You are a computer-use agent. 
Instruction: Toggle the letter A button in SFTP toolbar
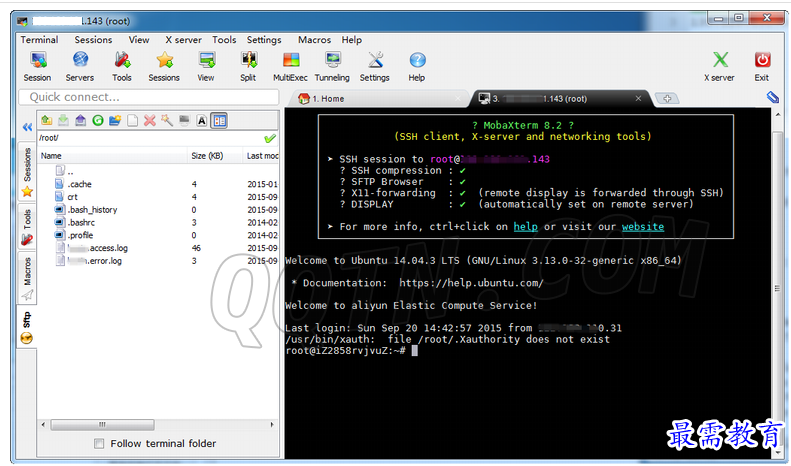click(x=201, y=120)
